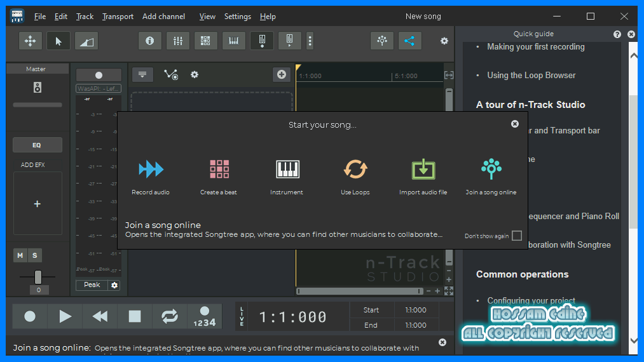The image size is (644, 362).
Task: Dismiss the bottom hint bar
Action: [x=442, y=342]
